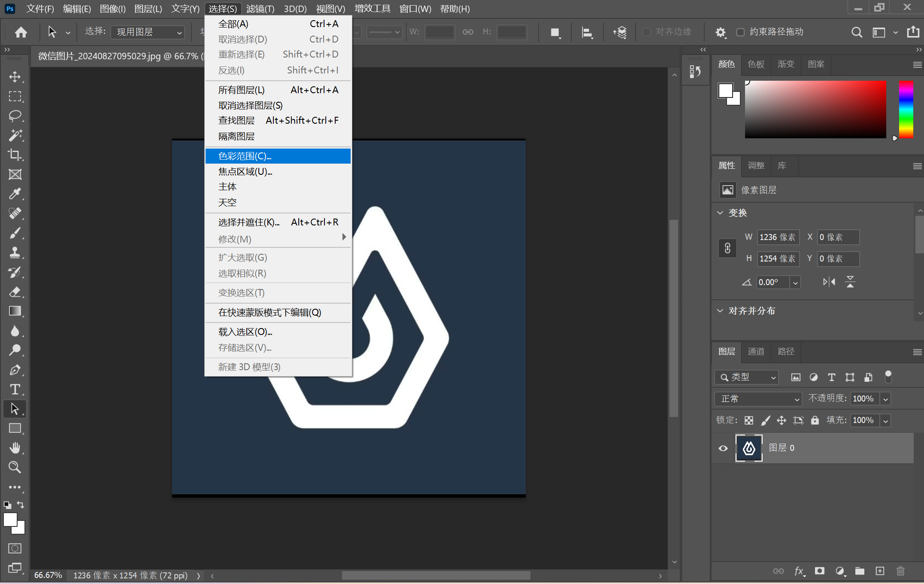Open the 现用图层 selection dropdown

[148, 32]
